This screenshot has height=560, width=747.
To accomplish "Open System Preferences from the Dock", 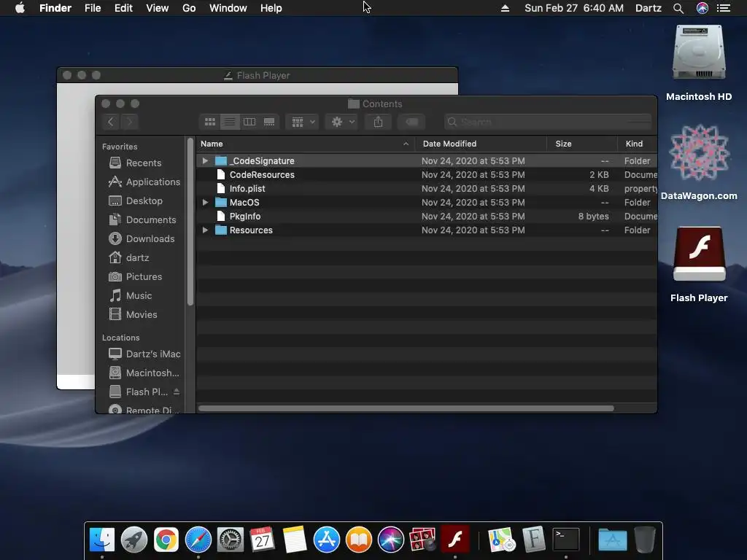I will (231, 540).
